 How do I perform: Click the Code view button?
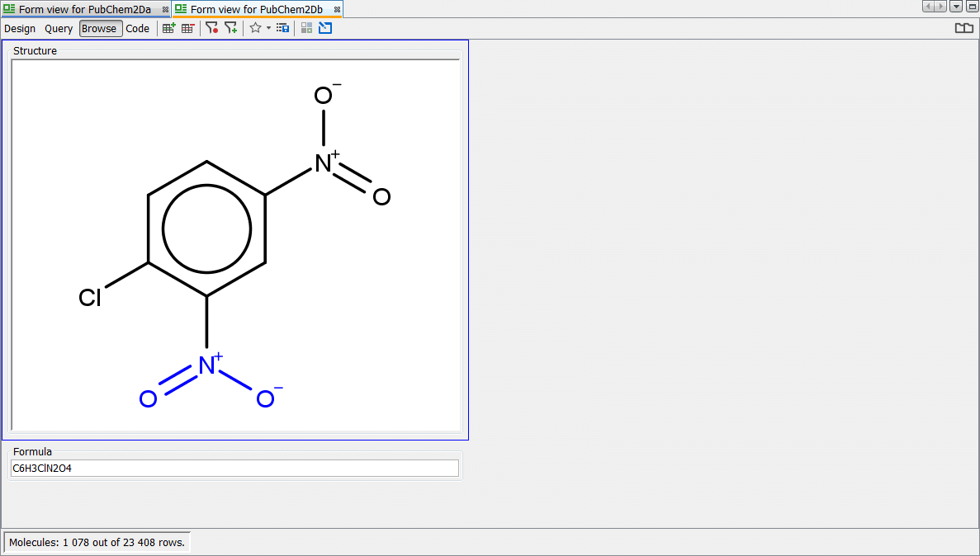(138, 29)
